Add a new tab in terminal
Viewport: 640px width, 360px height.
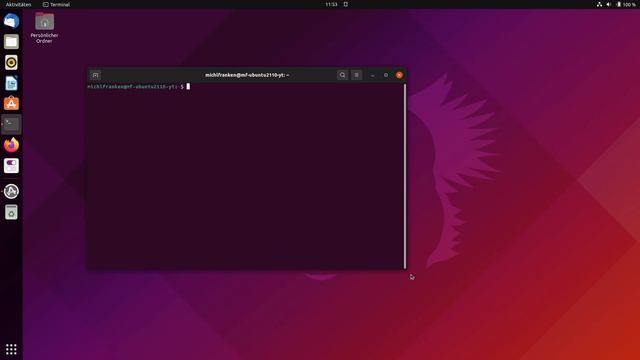[x=96, y=75]
